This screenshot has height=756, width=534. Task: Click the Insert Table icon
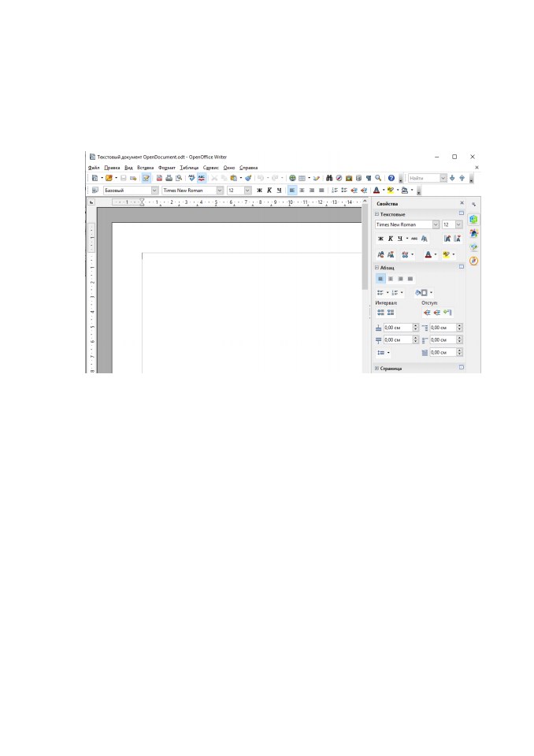(x=302, y=179)
